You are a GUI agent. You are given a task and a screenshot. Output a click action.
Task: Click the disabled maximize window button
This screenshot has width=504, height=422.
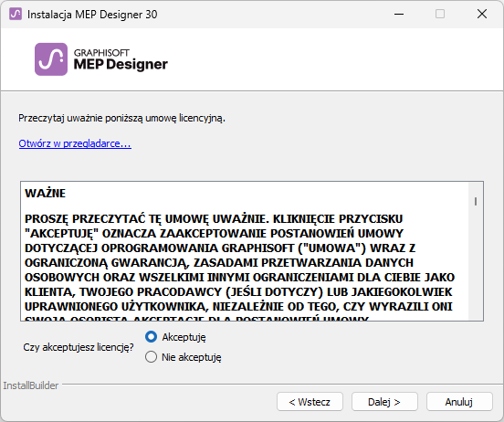point(440,14)
